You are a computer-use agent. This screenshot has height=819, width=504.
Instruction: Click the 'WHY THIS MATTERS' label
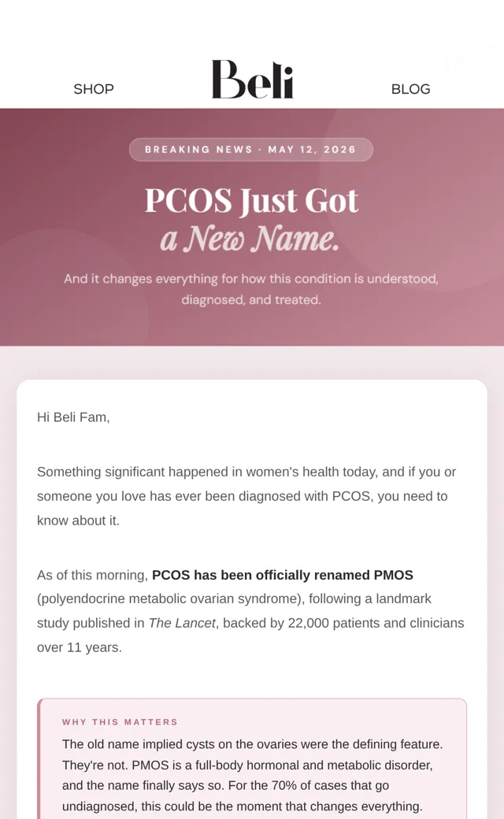[120, 722]
